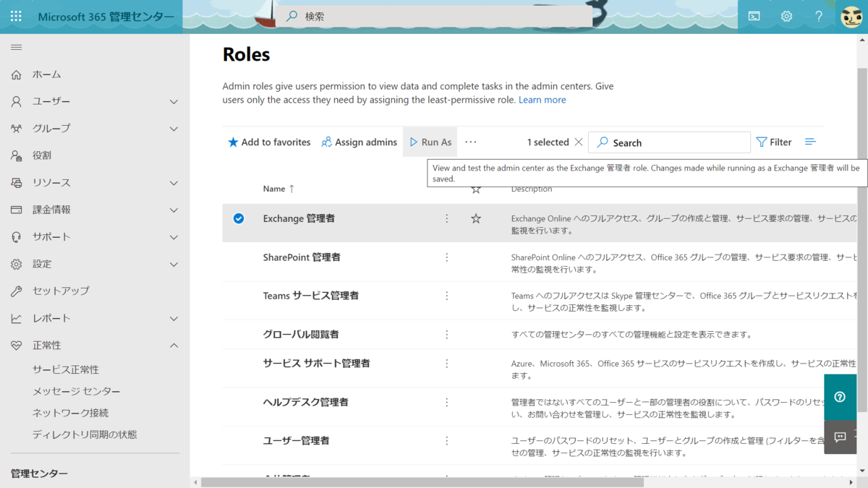Click the horizontal scrollbar left arrow

[195, 482]
